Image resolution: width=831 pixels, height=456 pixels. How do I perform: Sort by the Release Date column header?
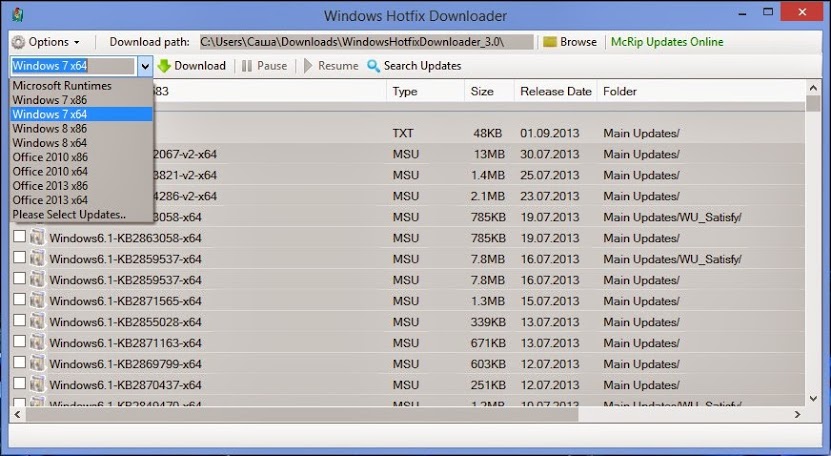coord(555,91)
